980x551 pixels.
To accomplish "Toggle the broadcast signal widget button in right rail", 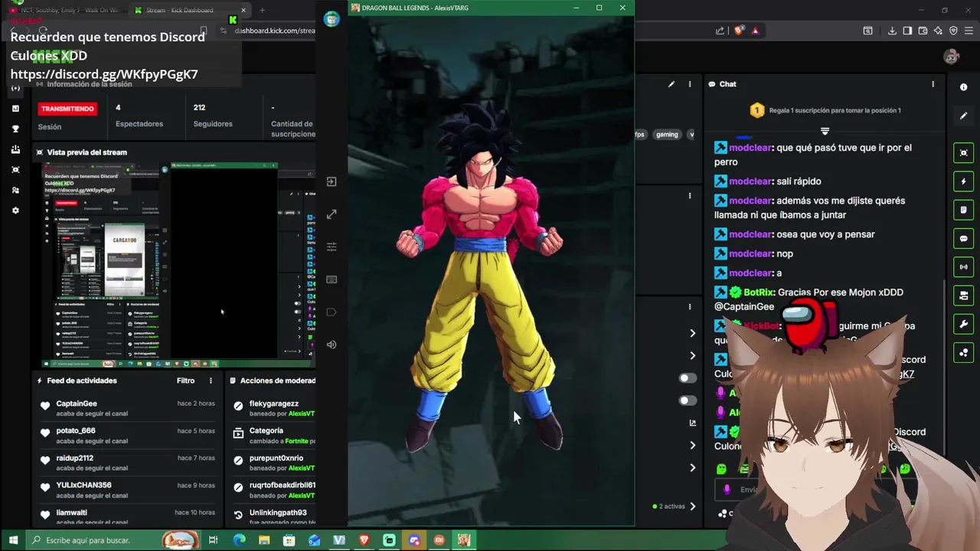I will 963,267.
